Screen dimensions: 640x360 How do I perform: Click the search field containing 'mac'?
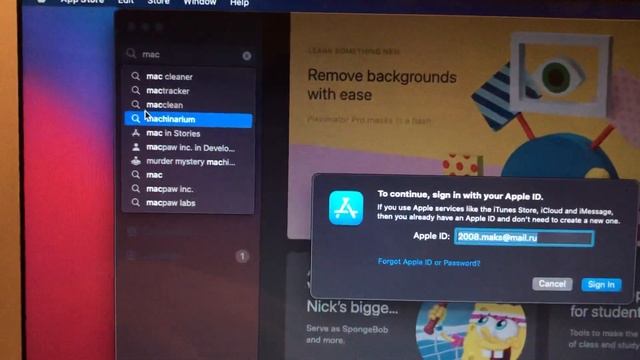[189, 55]
